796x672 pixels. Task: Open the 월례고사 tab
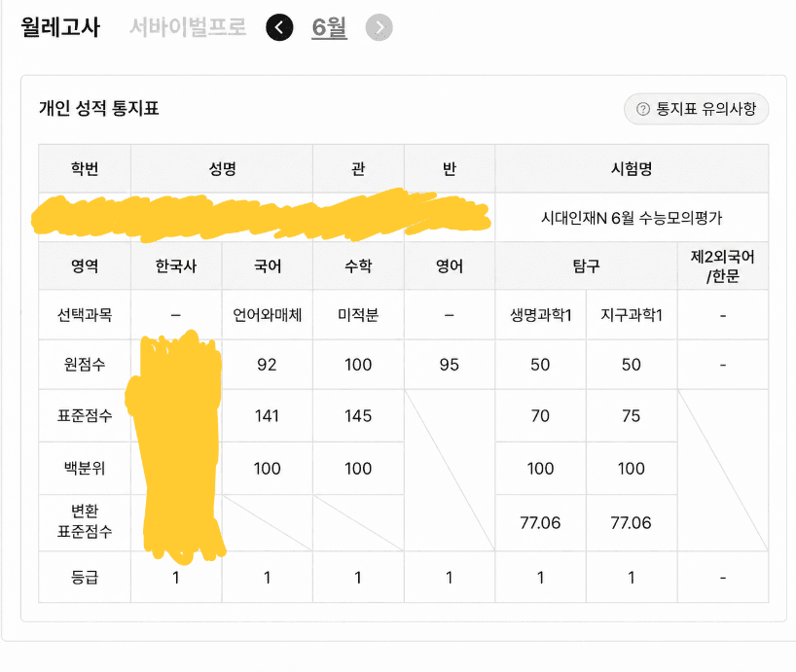click(x=60, y=27)
